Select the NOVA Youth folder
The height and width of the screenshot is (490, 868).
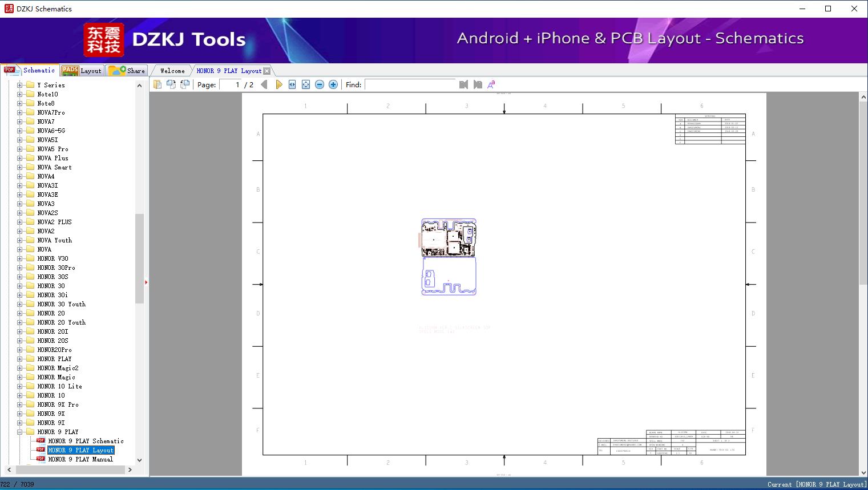coord(54,240)
